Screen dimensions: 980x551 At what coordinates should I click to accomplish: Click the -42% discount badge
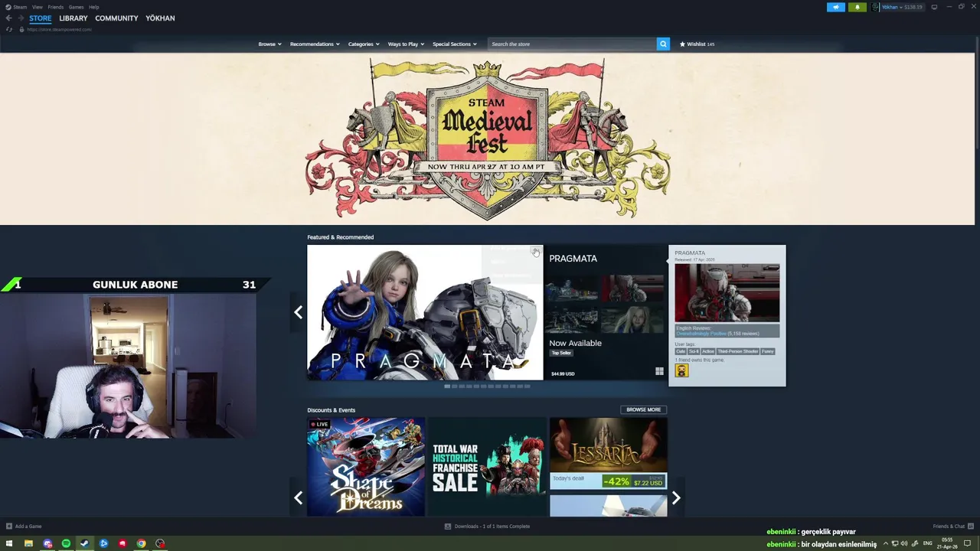click(x=616, y=481)
